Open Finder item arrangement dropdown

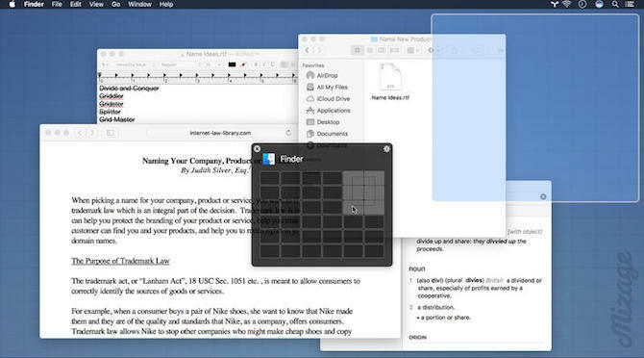point(412,50)
